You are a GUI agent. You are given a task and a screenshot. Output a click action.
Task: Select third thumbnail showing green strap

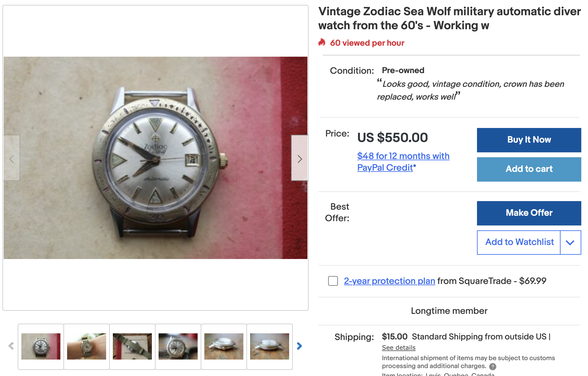click(132, 346)
